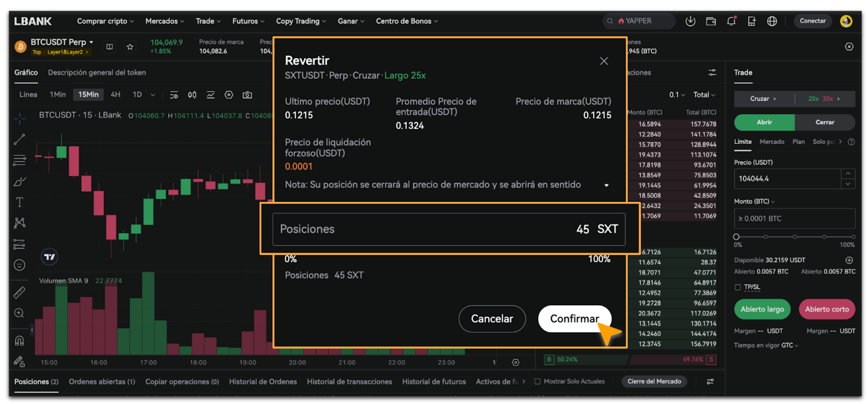Click the Monto BTC amount input
This screenshot has width=868, height=404.
tap(795, 218)
